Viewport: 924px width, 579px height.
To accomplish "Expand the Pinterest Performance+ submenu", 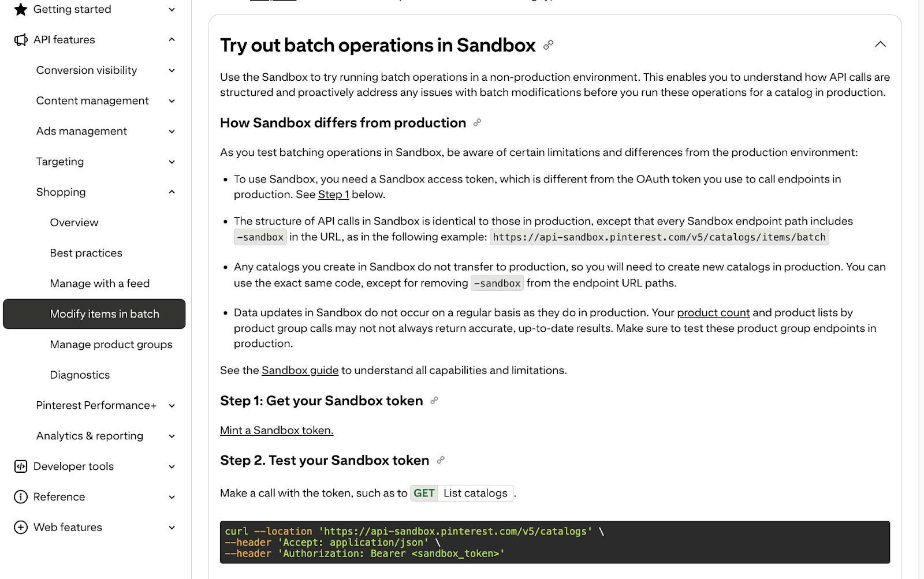I will tap(172, 406).
